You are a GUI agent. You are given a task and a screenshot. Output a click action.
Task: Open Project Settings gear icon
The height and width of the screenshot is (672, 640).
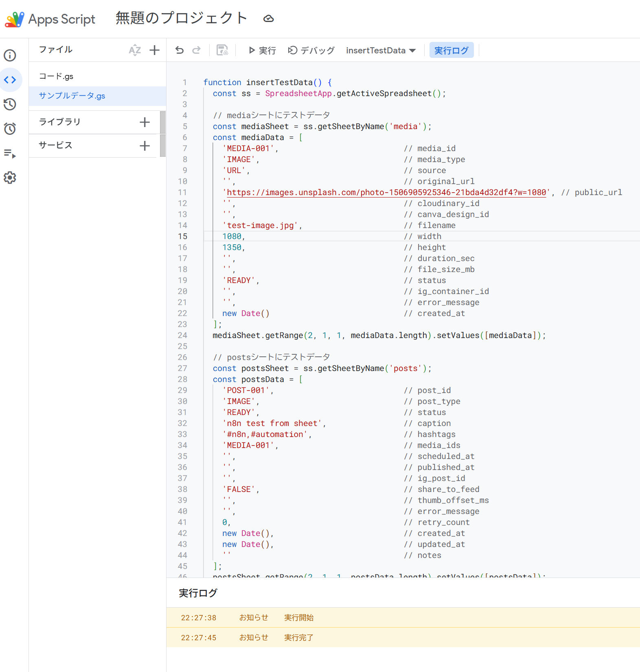(10, 178)
